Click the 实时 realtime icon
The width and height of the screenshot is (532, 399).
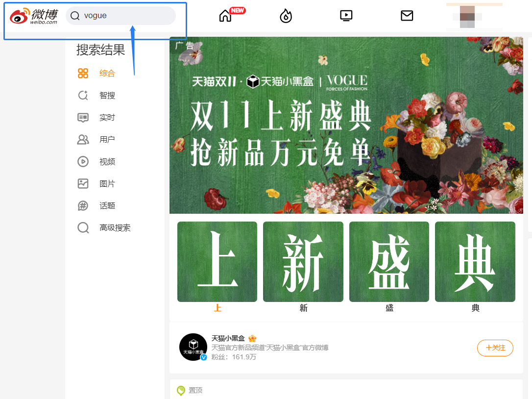[83, 118]
